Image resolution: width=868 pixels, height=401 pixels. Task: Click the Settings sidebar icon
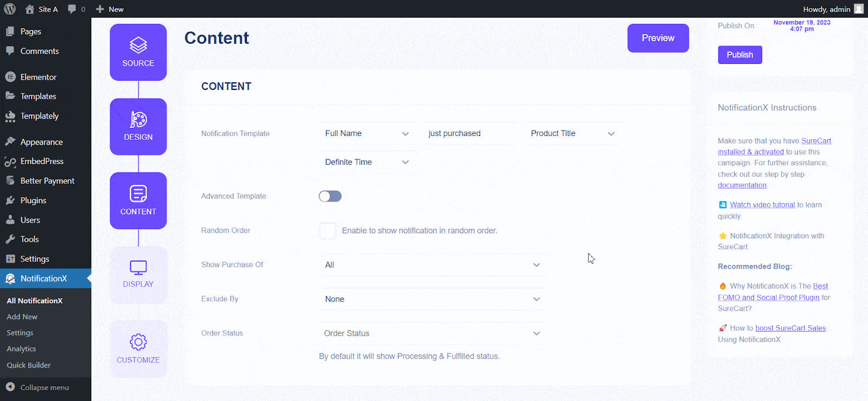tap(10, 259)
